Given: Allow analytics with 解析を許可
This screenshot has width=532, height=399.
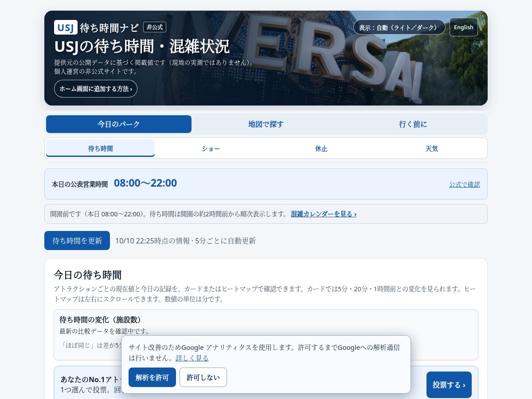Looking at the screenshot, I should (152, 377).
